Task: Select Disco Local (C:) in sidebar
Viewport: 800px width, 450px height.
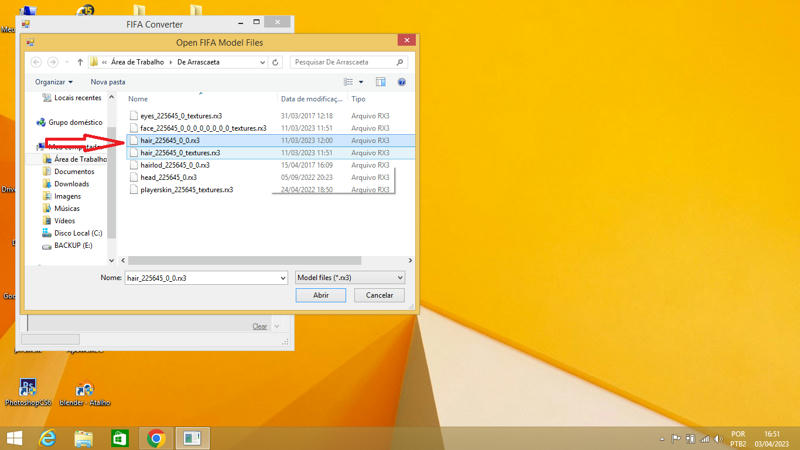Action: [x=72, y=233]
